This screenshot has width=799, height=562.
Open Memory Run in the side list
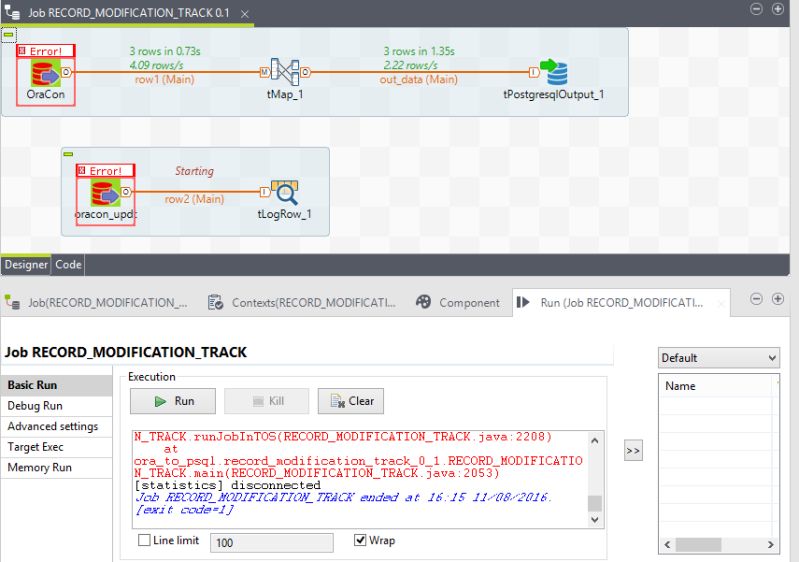(x=56, y=468)
